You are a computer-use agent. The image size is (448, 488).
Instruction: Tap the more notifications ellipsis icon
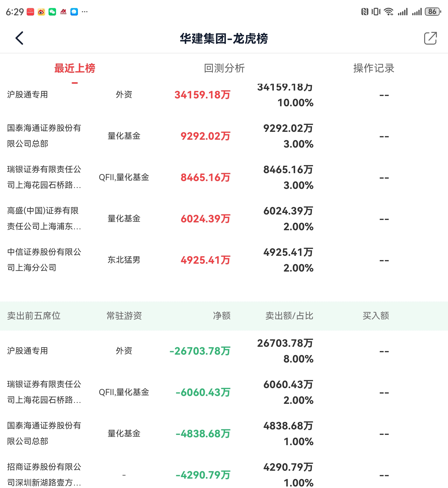(x=85, y=12)
